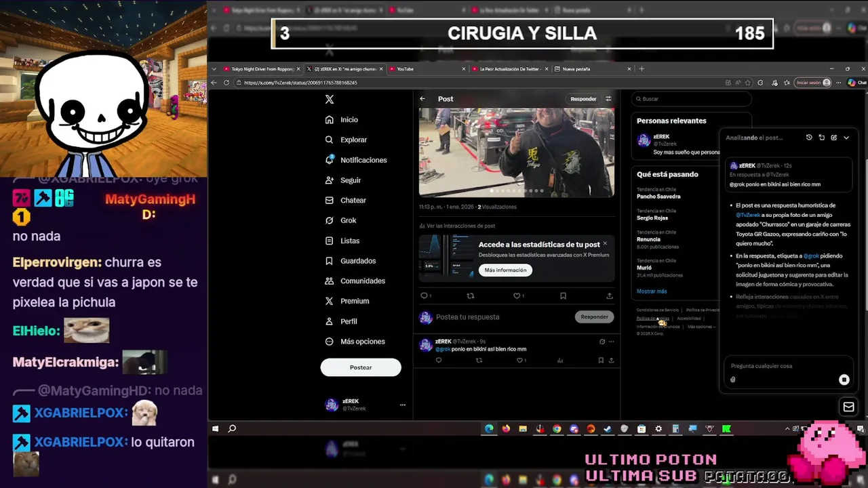Click the Postear button
Screen dimensions: 868x488
tap(361, 367)
